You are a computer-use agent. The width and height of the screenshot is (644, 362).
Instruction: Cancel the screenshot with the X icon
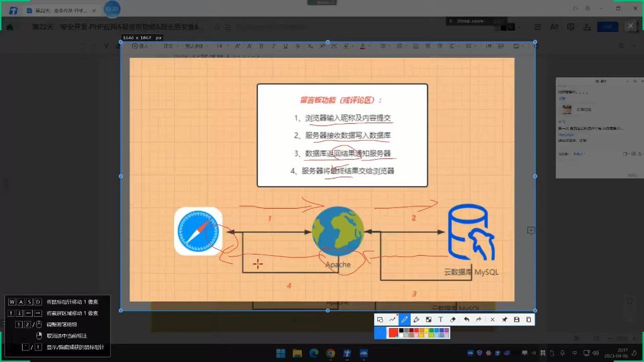(x=492, y=319)
